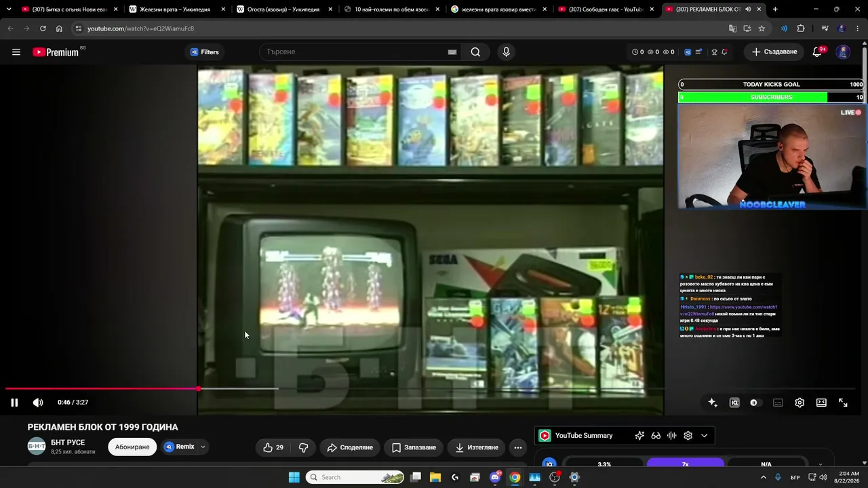Open the taskbar volume control

823,477
